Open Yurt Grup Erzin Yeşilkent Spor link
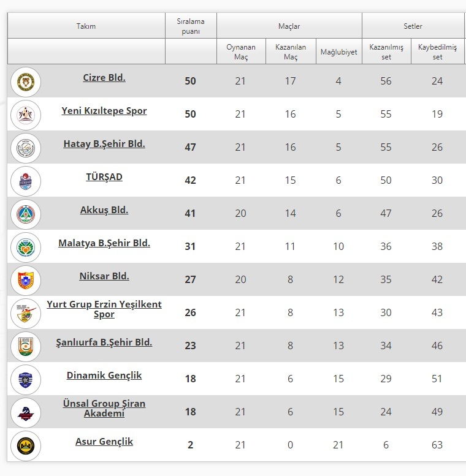Image resolution: width=466 pixels, height=476 pixels. click(104, 309)
